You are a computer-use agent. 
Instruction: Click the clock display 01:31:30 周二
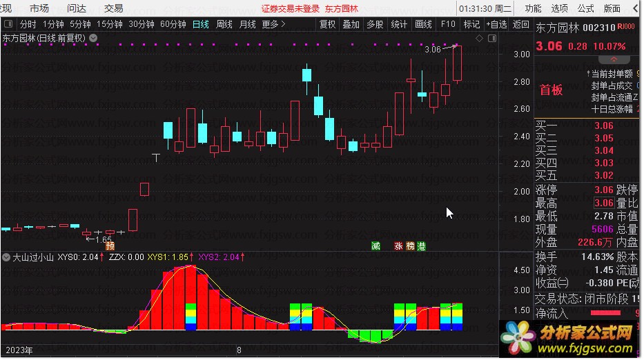coord(485,8)
